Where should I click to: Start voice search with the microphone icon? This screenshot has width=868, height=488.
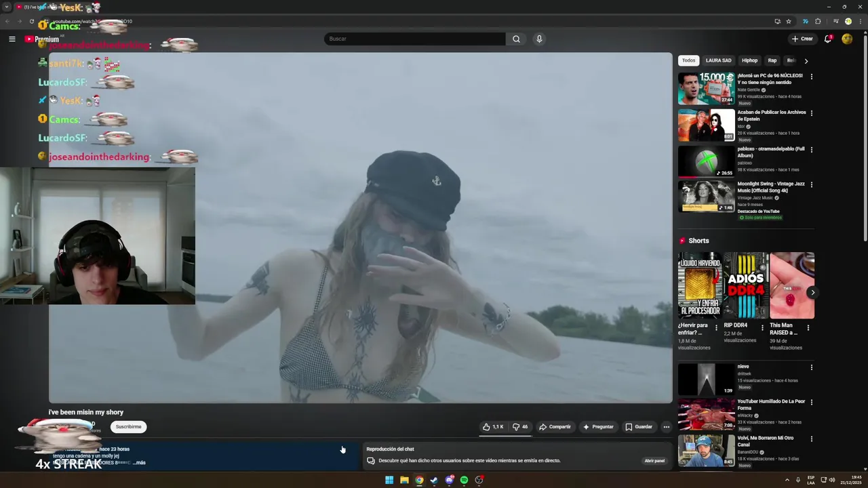[x=539, y=39]
